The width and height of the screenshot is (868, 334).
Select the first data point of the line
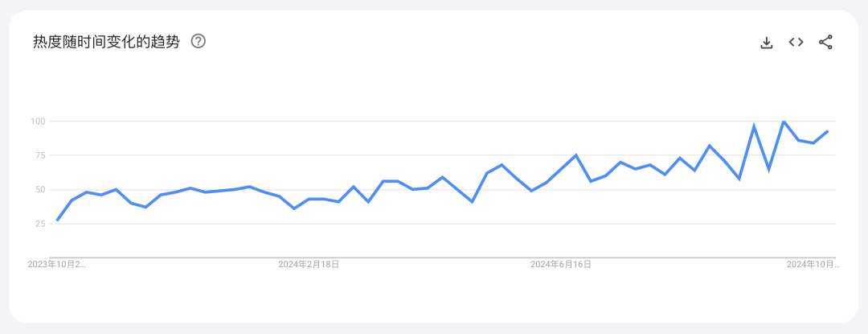click(57, 221)
